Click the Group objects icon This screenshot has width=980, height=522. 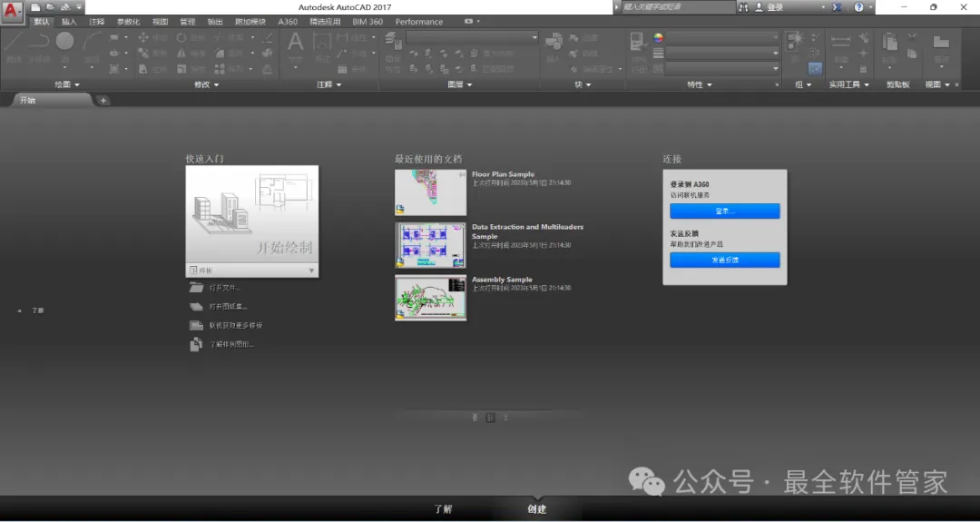(794, 41)
